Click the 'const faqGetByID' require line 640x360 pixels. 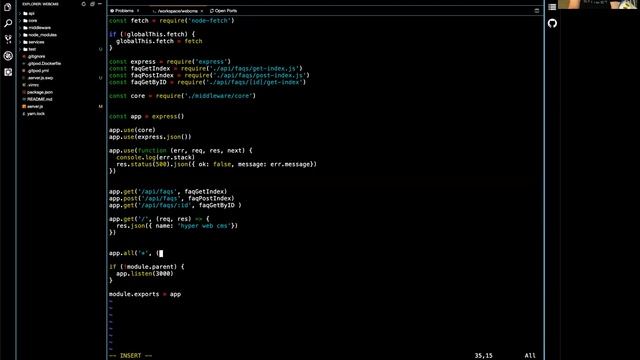pyautogui.click(x=207, y=82)
